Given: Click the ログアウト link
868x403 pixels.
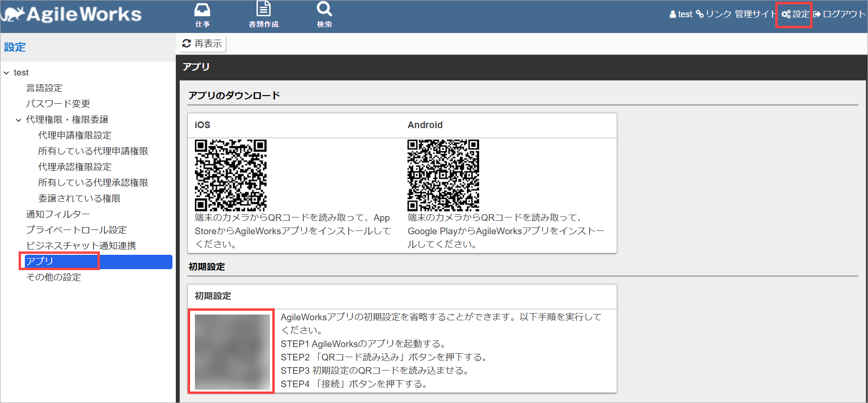Looking at the screenshot, I should pyautogui.click(x=839, y=14).
